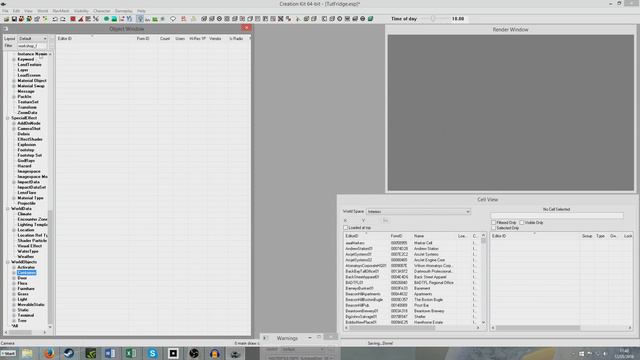Click the undo arrow toolbar icon
This screenshot has width=640, height=360.
(x=55, y=19)
